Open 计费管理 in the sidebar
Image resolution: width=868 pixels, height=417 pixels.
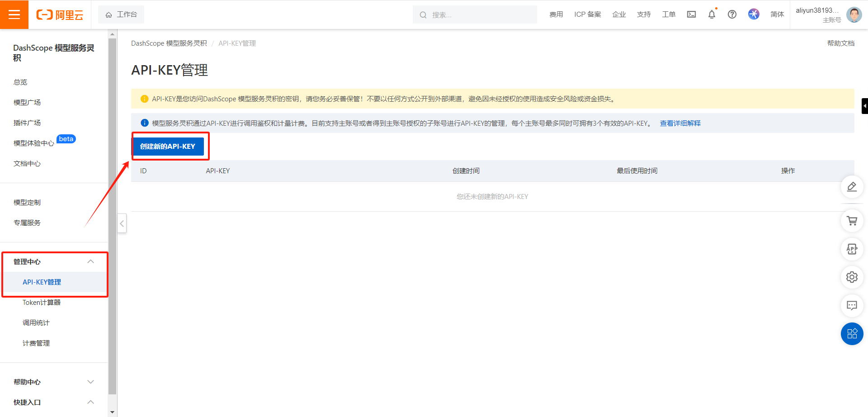coord(36,343)
